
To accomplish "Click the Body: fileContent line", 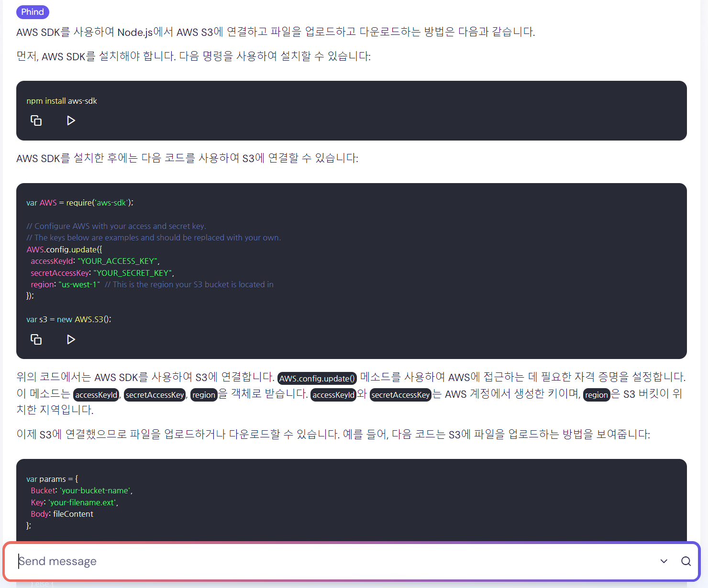I will coord(62,514).
